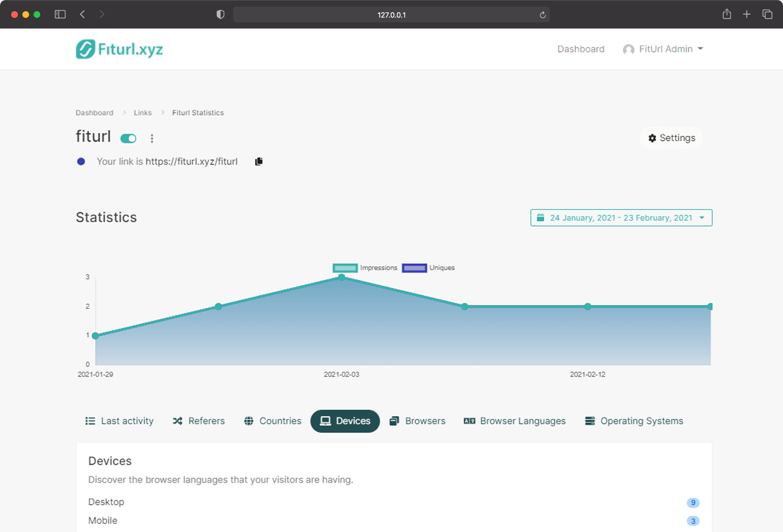
Task: Click the gear icon in the Settings button
Action: (x=652, y=138)
